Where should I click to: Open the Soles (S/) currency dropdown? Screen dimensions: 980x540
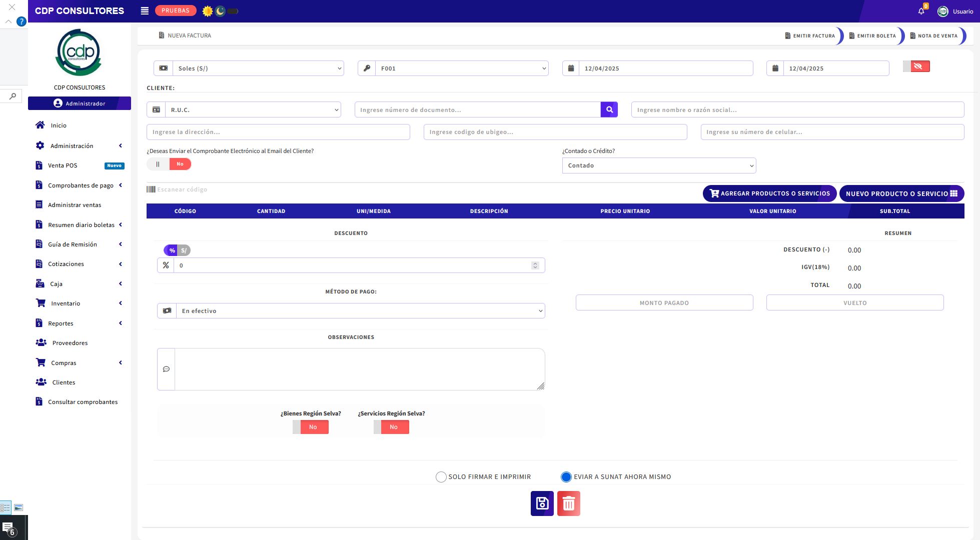(x=258, y=68)
